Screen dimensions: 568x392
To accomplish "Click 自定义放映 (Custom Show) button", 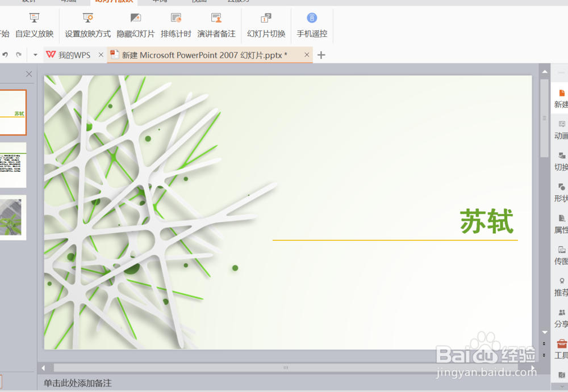I will [34, 26].
